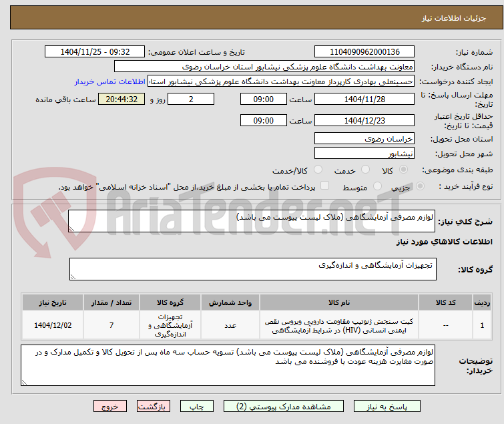Select table row 1 HIV kit item

coord(256,325)
